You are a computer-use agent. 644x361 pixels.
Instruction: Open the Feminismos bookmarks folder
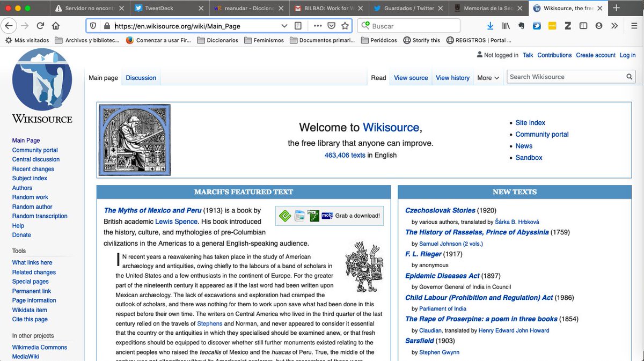click(264, 40)
